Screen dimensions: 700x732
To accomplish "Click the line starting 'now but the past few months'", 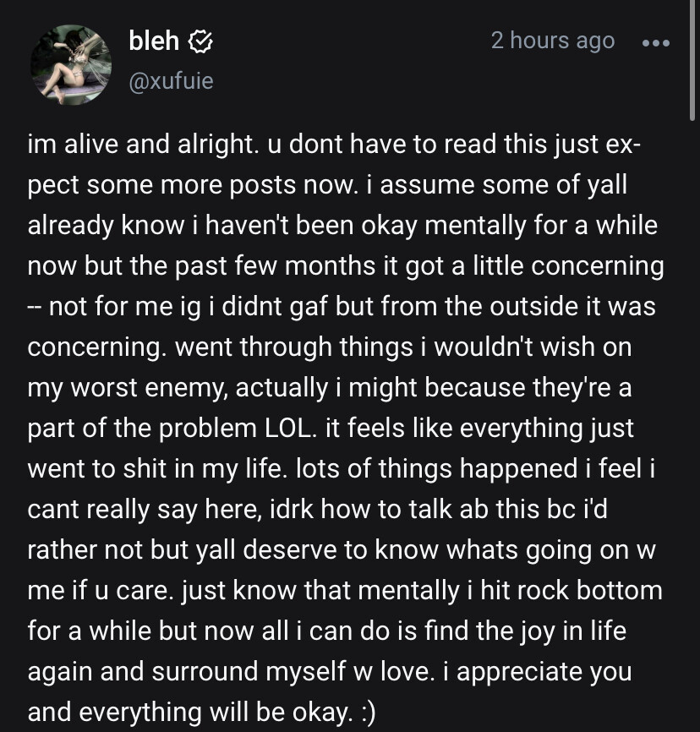I will pyautogui.click(x=346, y=266).
